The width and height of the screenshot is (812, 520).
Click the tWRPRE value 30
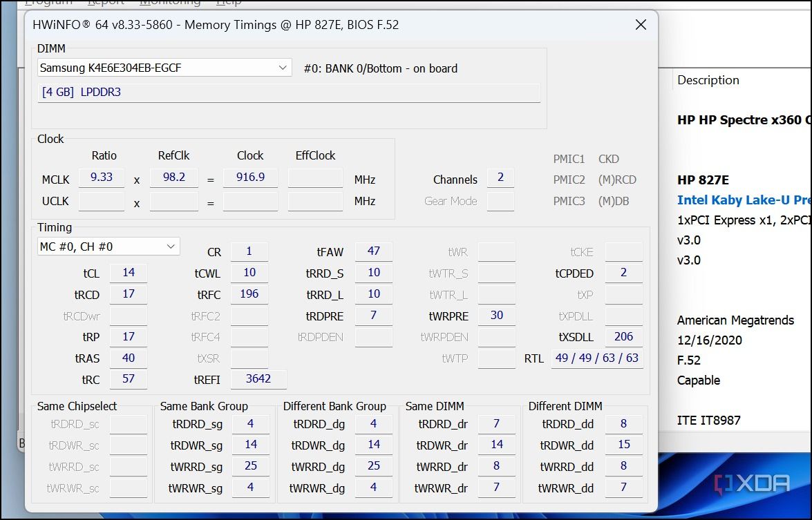pyautogui.click(x=497, y=316)
